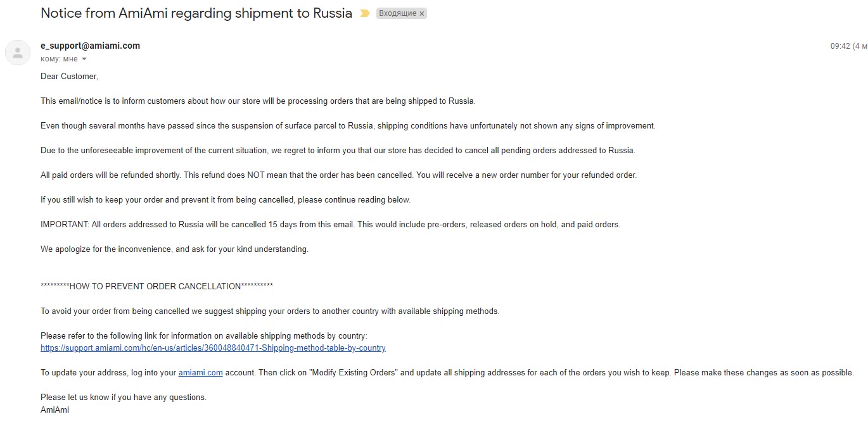This screenshot has width=868, height=445.
Task: Remove the Входящие label via its X
Action: [x=422, y=13]
